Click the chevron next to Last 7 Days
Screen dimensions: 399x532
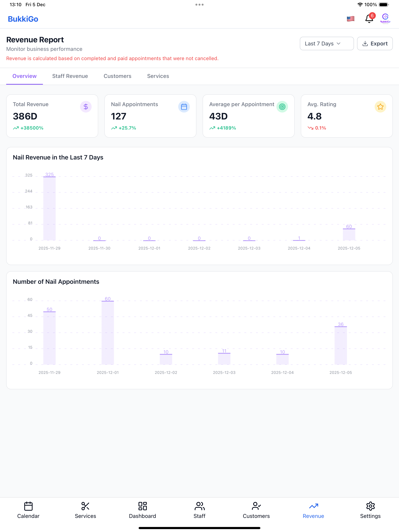point(339,43)
